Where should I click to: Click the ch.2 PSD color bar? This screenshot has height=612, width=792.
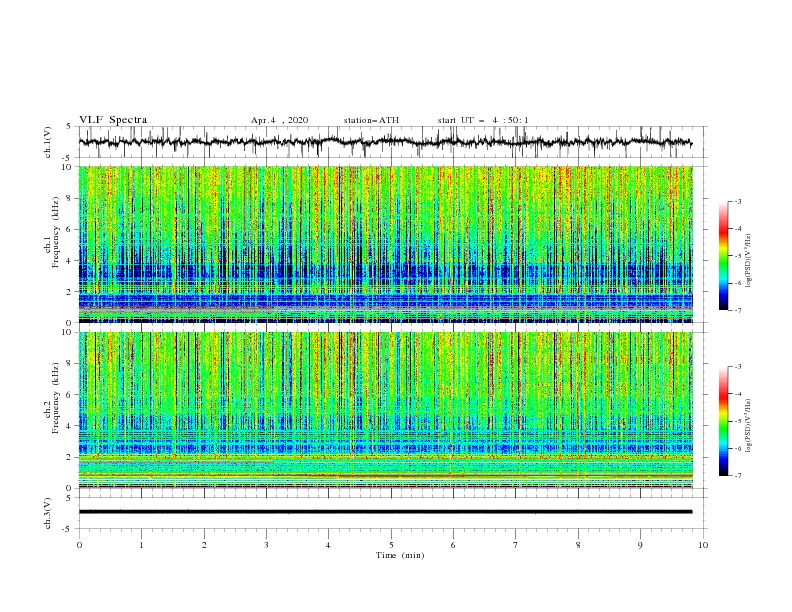(x=723, y=421)
